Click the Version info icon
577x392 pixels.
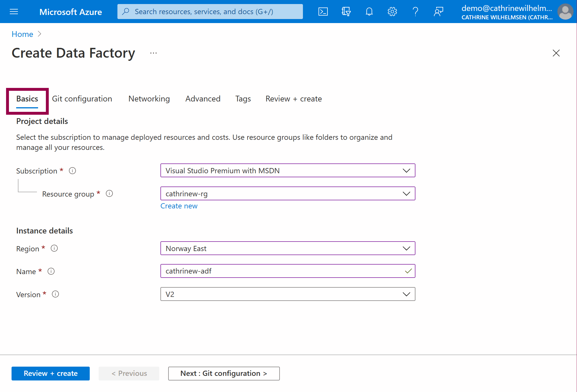tap(55, 294)
